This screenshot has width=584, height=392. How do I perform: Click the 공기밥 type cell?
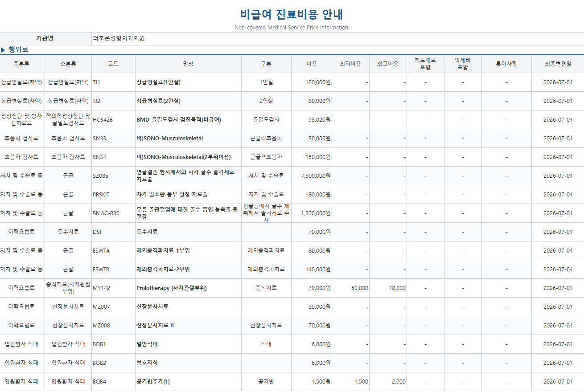click(266, 382)
